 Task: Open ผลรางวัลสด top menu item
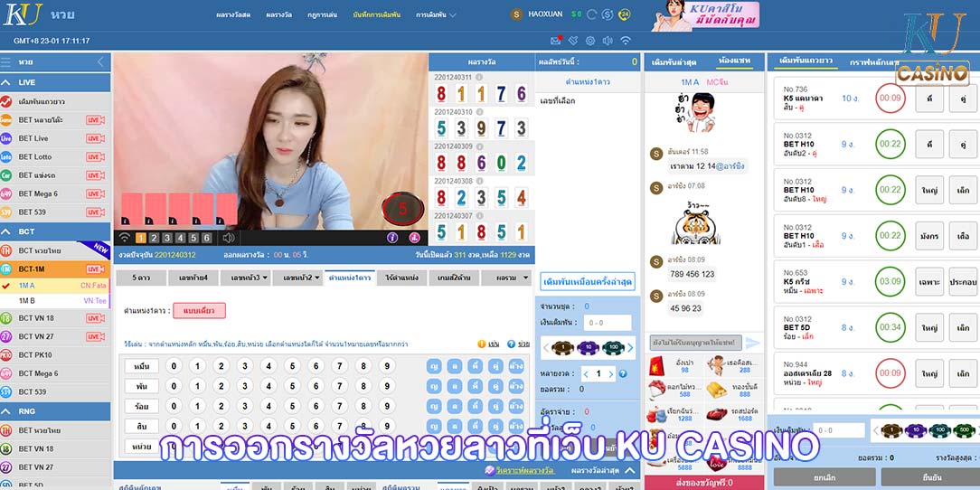pyautogui.click(x=233, y=14)
